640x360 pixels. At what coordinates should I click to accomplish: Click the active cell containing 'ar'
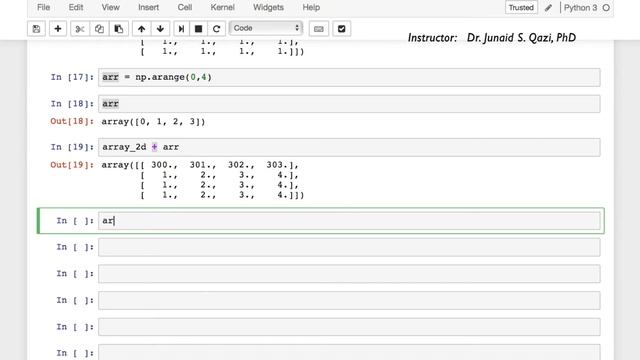[x=349, y=220]
